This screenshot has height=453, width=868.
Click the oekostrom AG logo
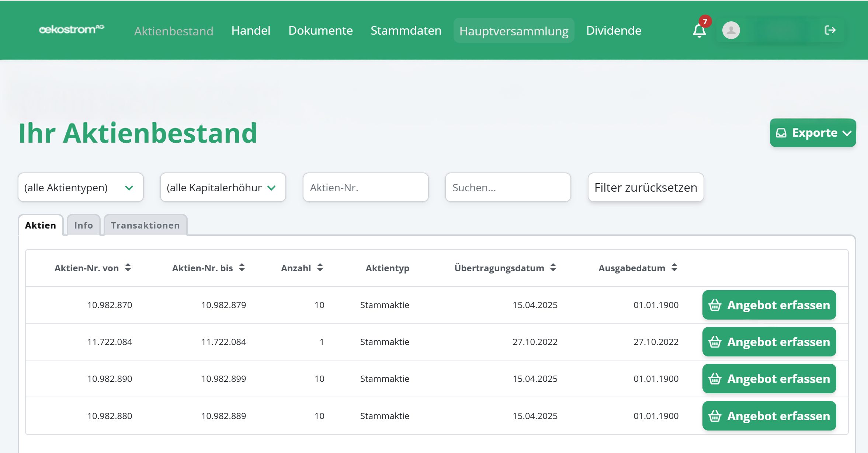tap(72, 29)
